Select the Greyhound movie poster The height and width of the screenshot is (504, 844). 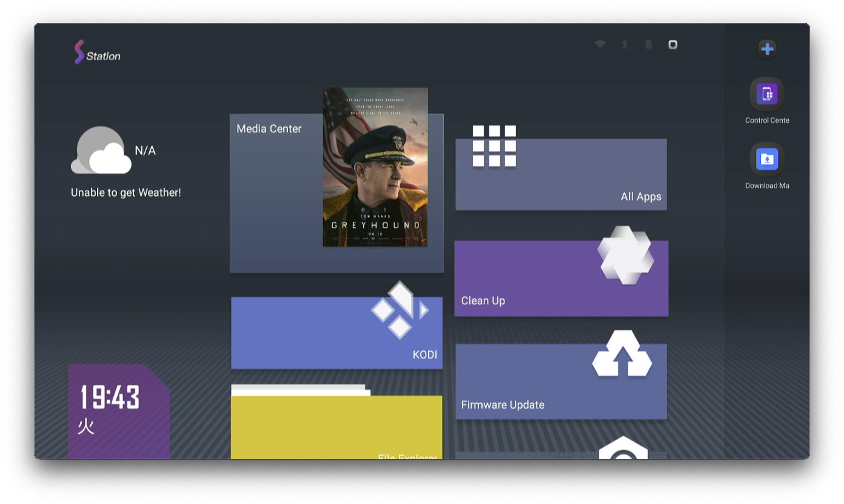click(375, 167)
